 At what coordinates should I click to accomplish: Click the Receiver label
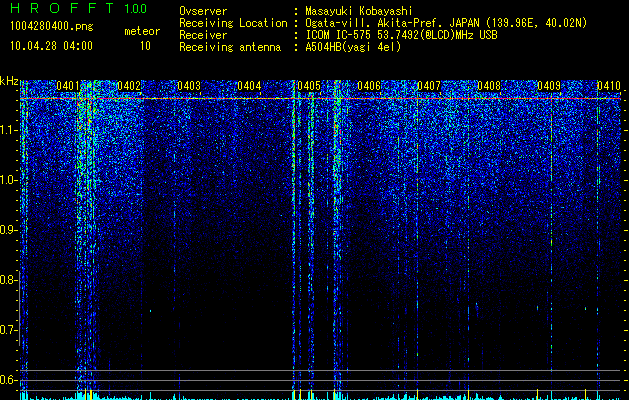coord(203,35)
